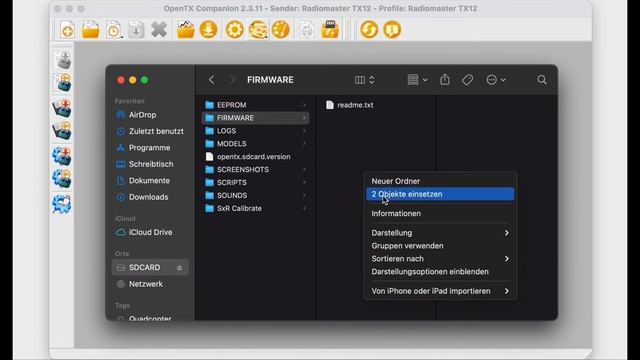Click the bottom blue gear icon in left toolbar
This screenshot has height=360, width=640.
(x=62, y=204)
